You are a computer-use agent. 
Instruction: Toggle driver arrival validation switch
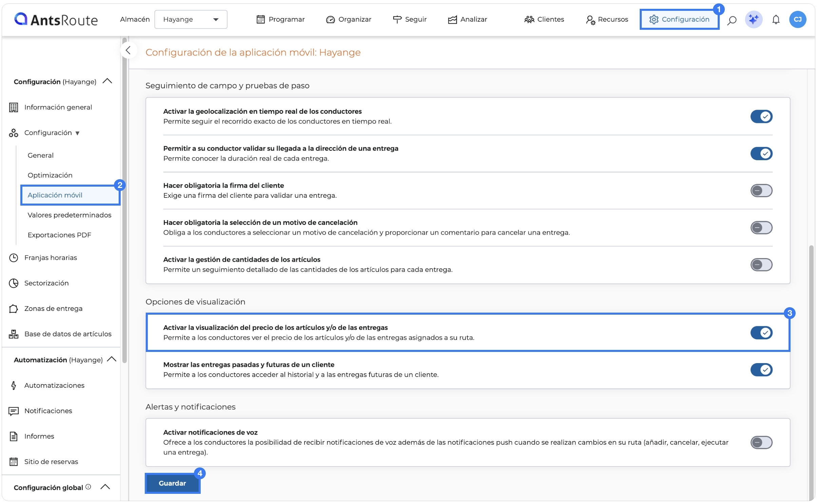761,153
